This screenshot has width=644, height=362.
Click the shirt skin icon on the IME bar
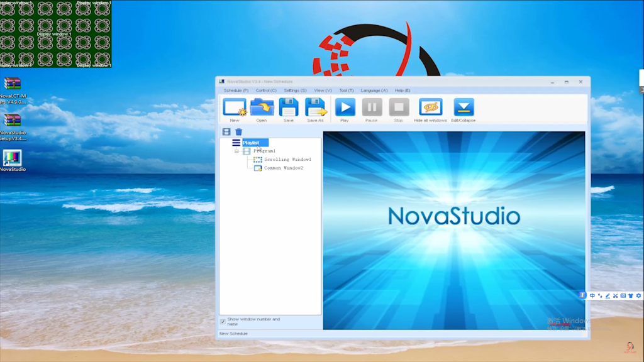pos(631,295)
